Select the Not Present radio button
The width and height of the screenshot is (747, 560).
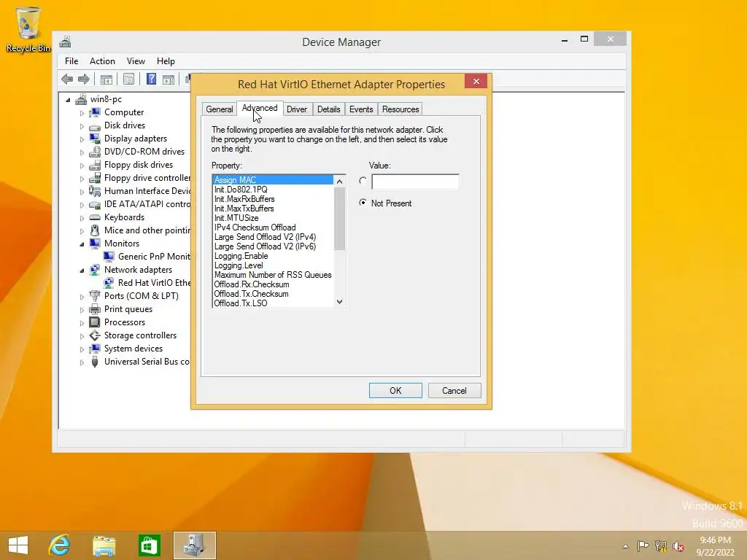tap(363, 203)
